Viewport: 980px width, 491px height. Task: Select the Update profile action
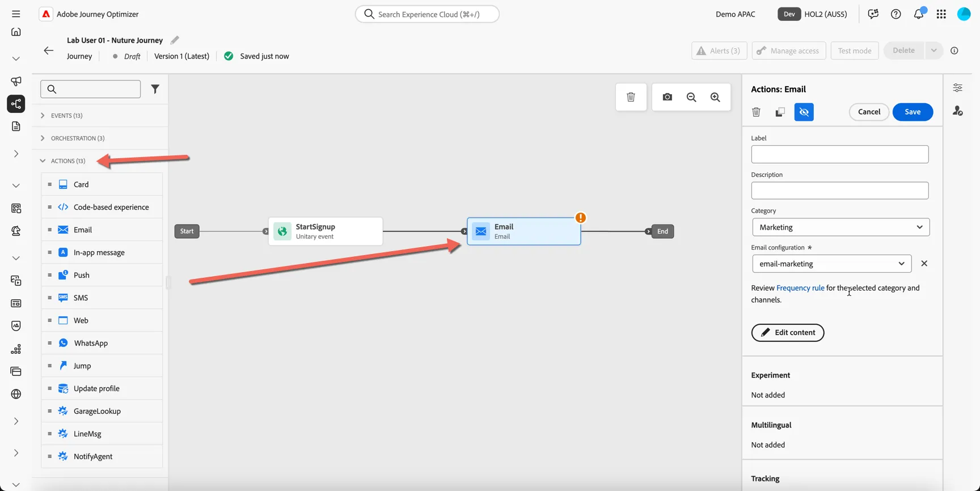(x=102, y=388)
